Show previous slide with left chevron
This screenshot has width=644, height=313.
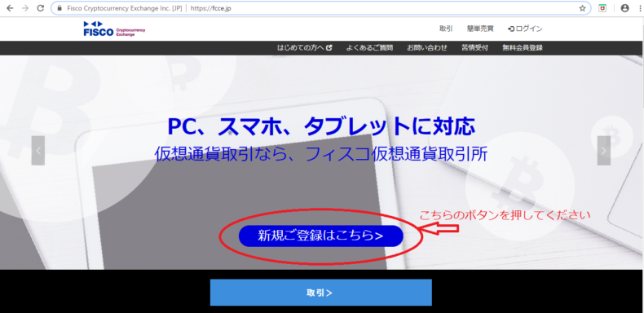coord(38,150)
